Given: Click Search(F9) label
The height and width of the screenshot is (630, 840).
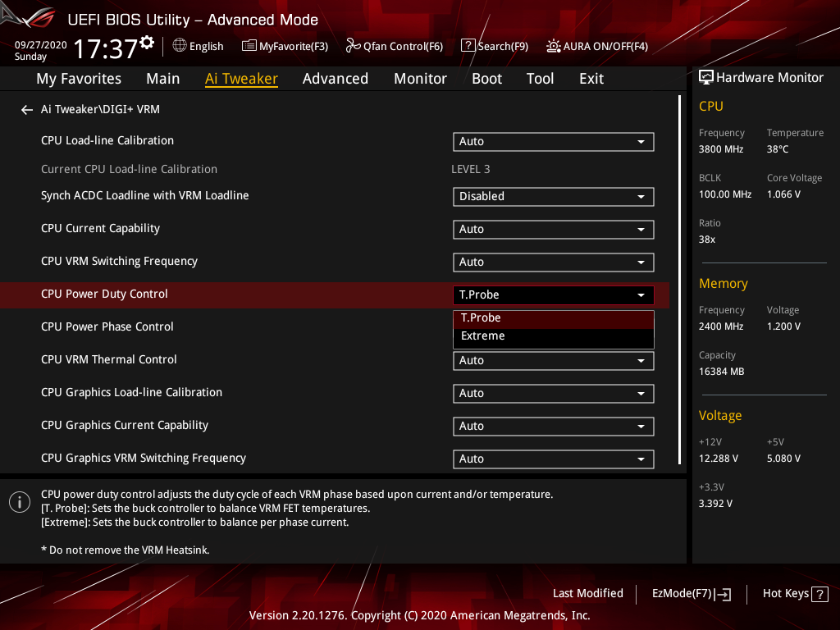Looking at the screenshot, I should (x=503, y=47).
